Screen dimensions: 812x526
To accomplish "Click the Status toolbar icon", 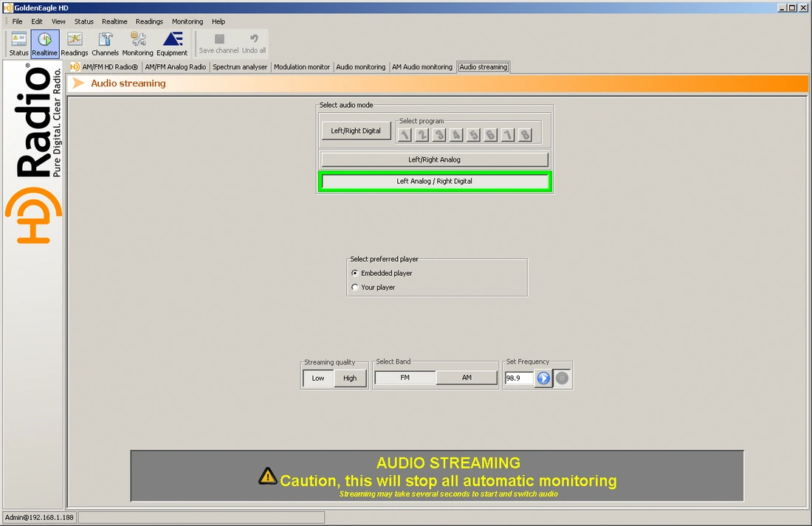I will [19, 44].
